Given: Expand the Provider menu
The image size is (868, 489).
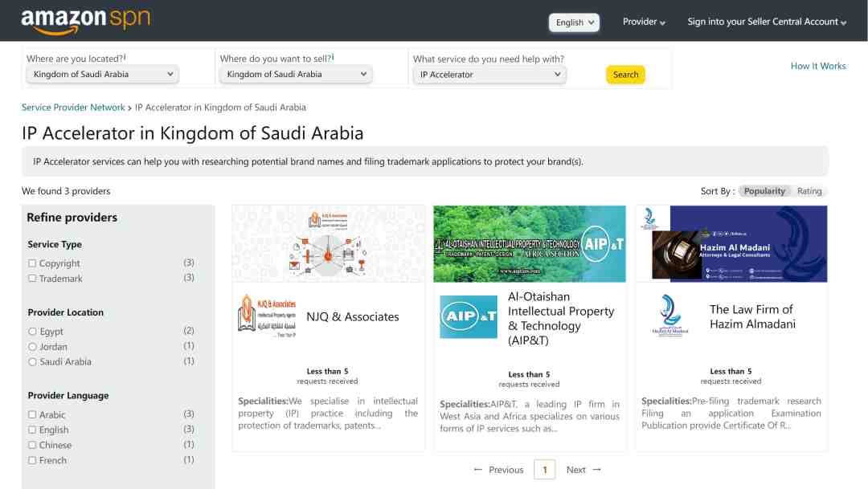Looking at the screenshot, I should coord(644,22).
